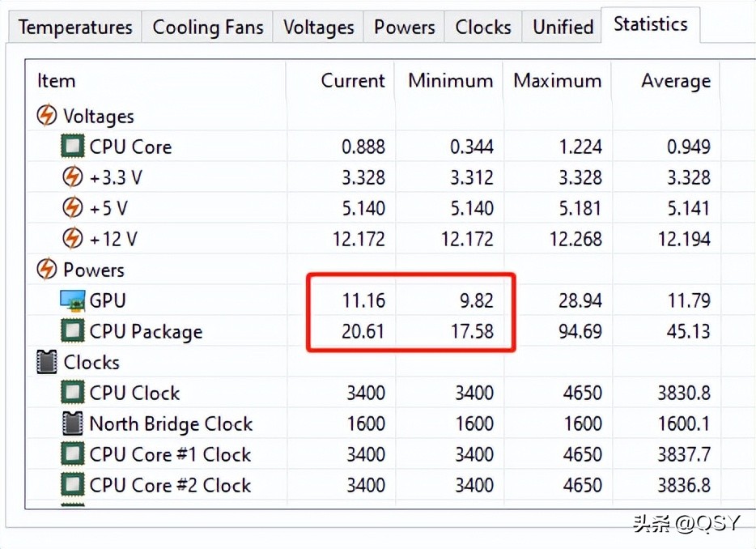Image resolution: width=756 pixels, height=549 pixels.
Task: Click the GPU monitor icon
Action: click(72, 300)
